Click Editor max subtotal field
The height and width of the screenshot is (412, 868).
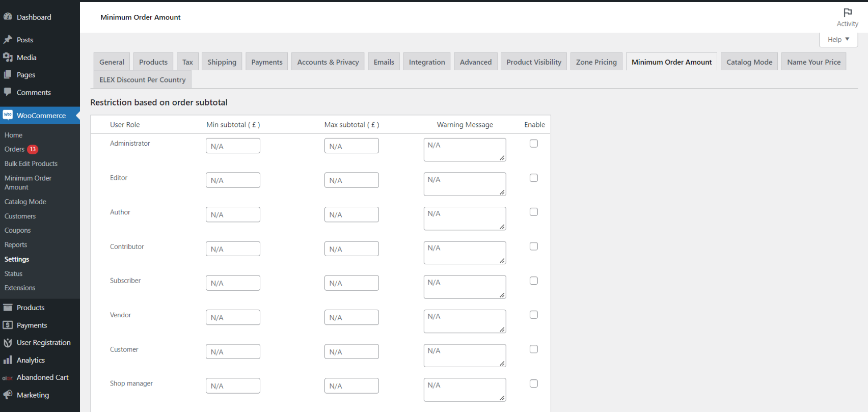coord(351,180)
